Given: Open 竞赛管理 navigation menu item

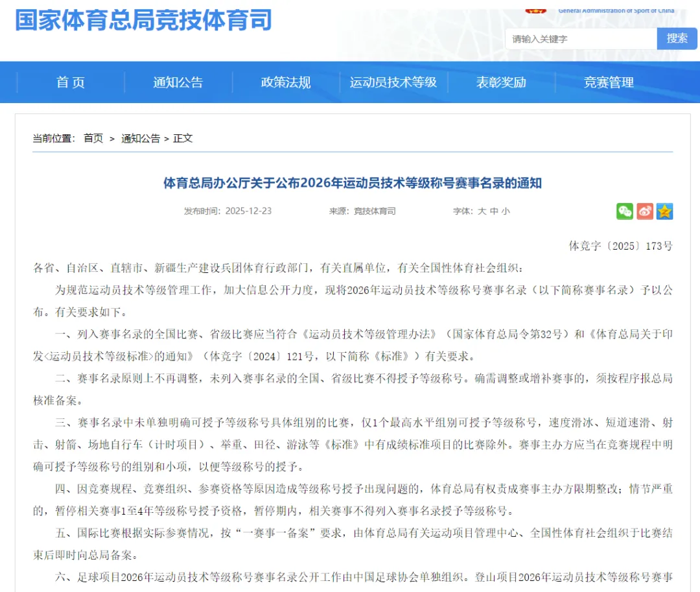Looking at the screenshot, I should click(609, 82).
